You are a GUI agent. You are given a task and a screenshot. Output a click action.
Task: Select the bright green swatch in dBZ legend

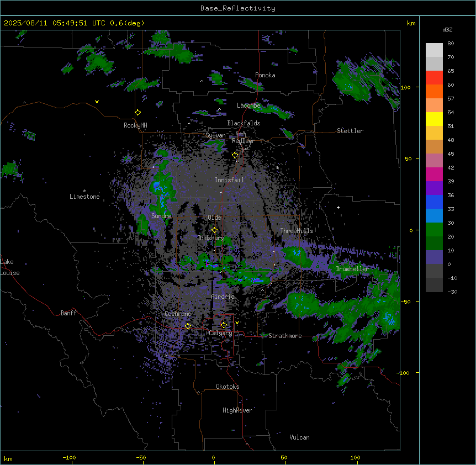pyautogui.click(x=434, y=230)
